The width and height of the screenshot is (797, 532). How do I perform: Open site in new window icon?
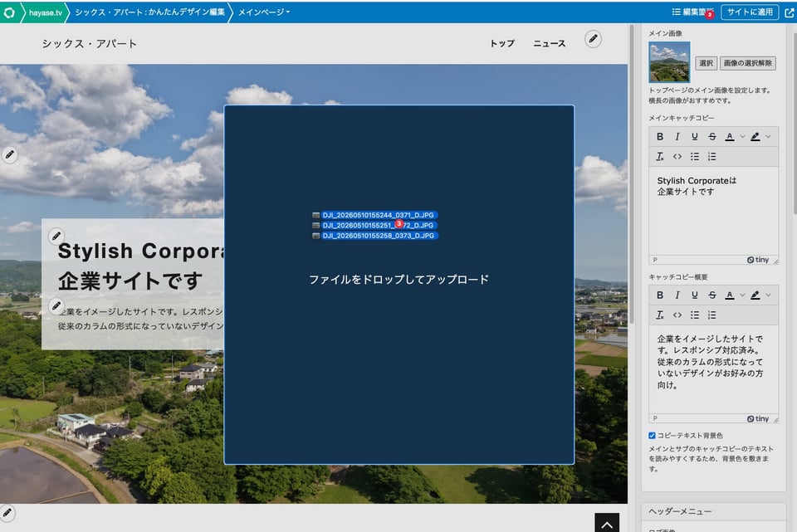point(789,12)
